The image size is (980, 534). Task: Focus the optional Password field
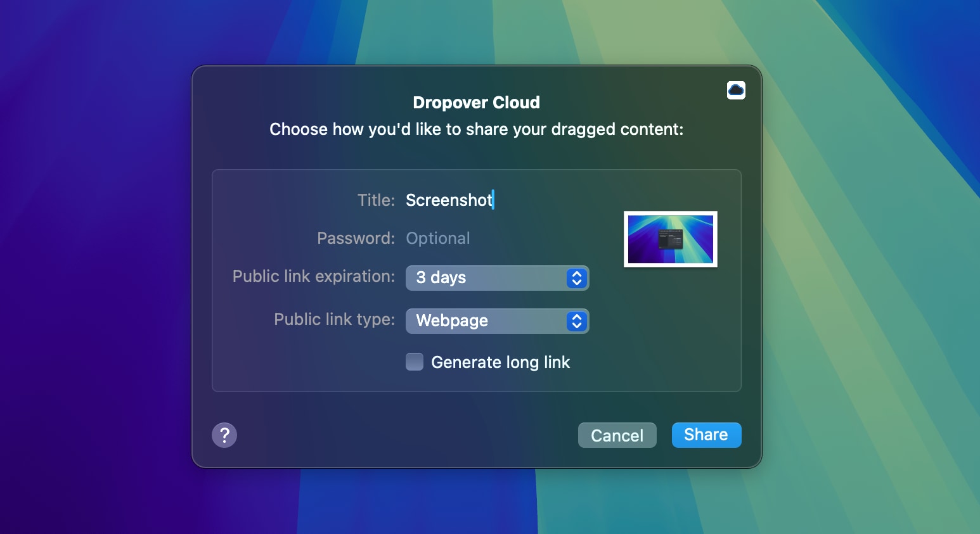(498, 238)
